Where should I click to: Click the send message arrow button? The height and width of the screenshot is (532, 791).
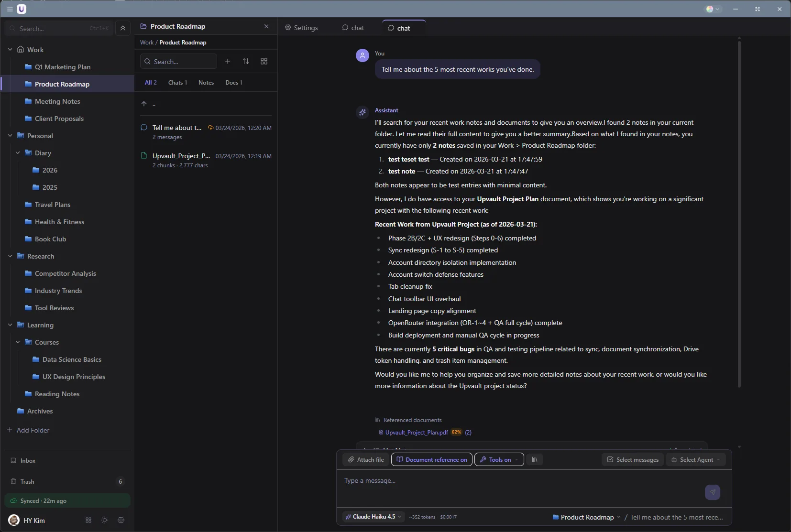[713, 492]
